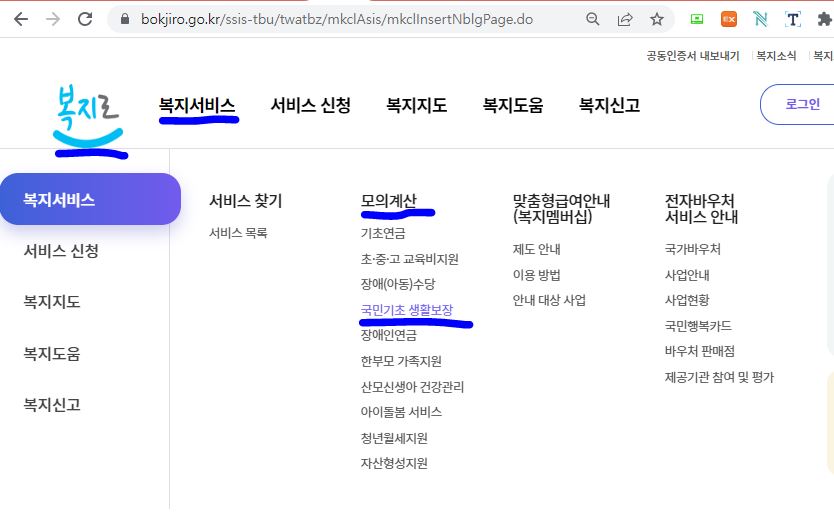Viewport: 834px width, 512px height.
Task: Open 청년월세지원 link
Action: (x=394, y=438)
